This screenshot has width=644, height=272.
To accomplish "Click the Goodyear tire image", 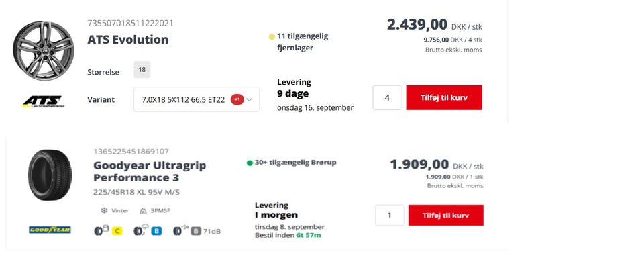I will click(50, 175).
